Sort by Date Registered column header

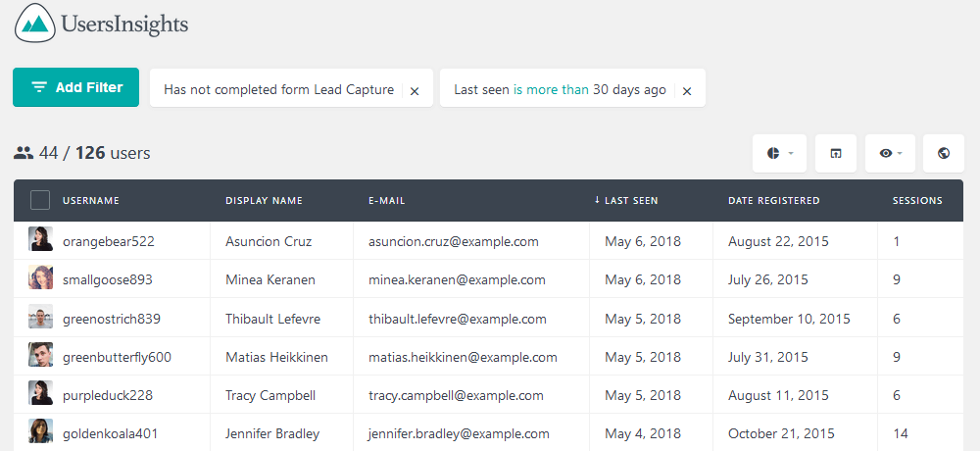(x=774, y=201)
